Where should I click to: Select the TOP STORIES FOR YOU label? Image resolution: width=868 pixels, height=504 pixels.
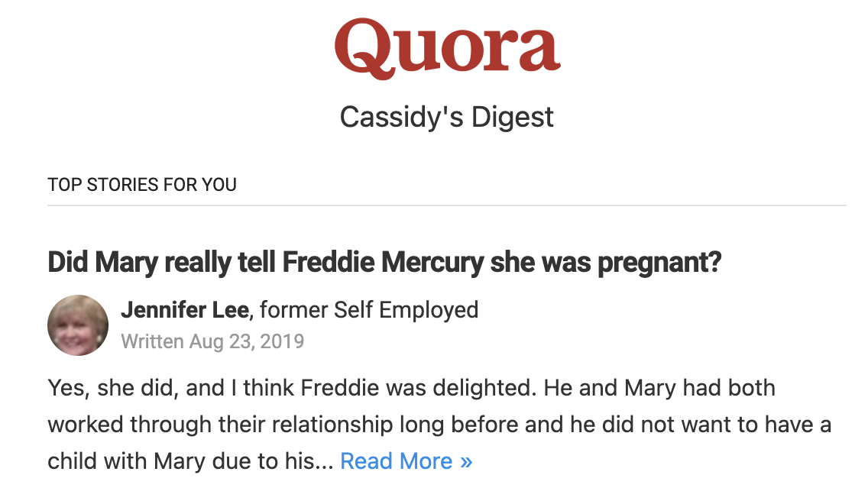point(142,185)
